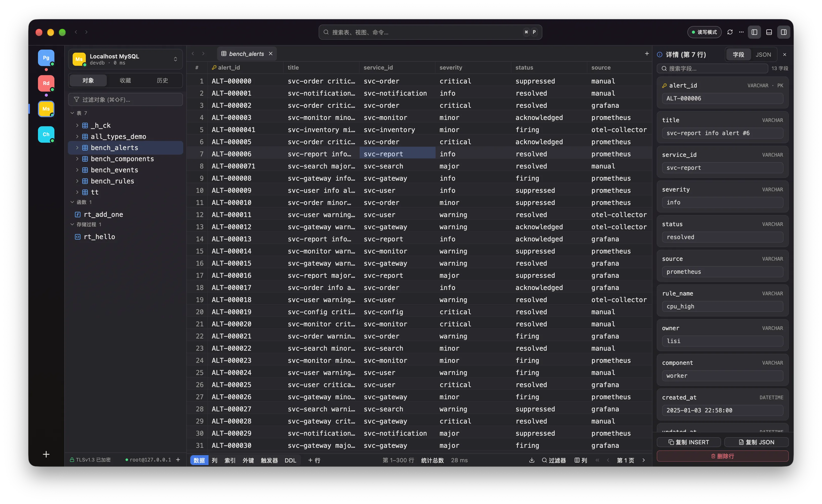
Task: Open the Rd Redis connection icon
Action: [x=46, y=83]
